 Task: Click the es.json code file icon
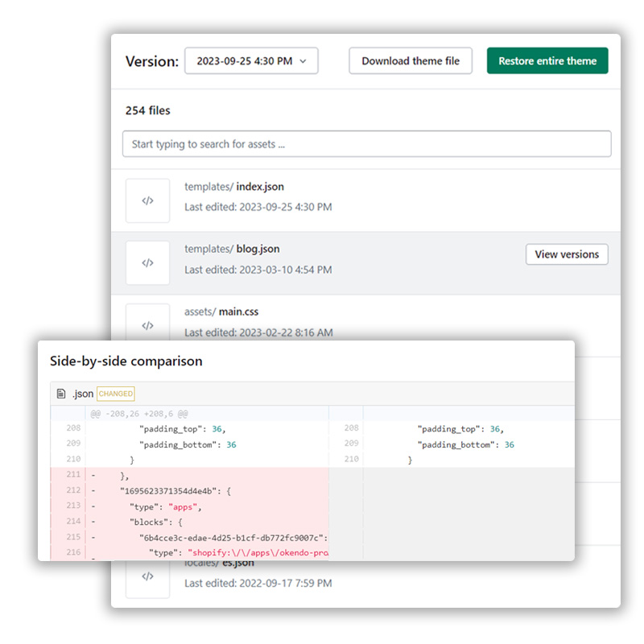tap(147, 576)
